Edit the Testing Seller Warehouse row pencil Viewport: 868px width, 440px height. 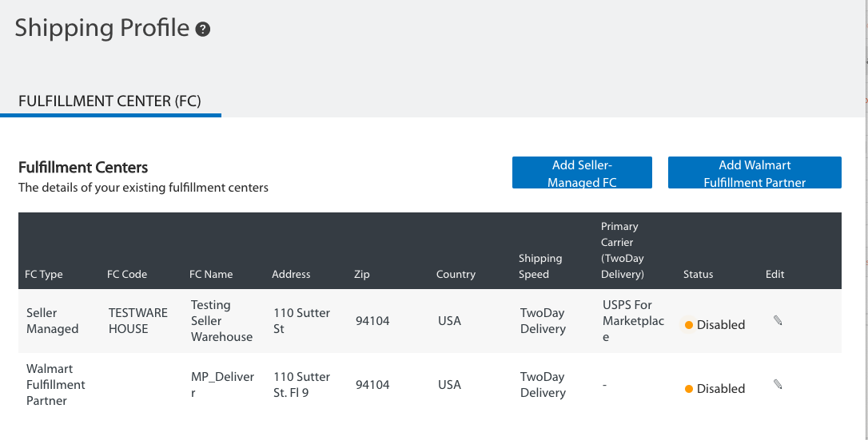pyautogui.click(x=778, y=320)
